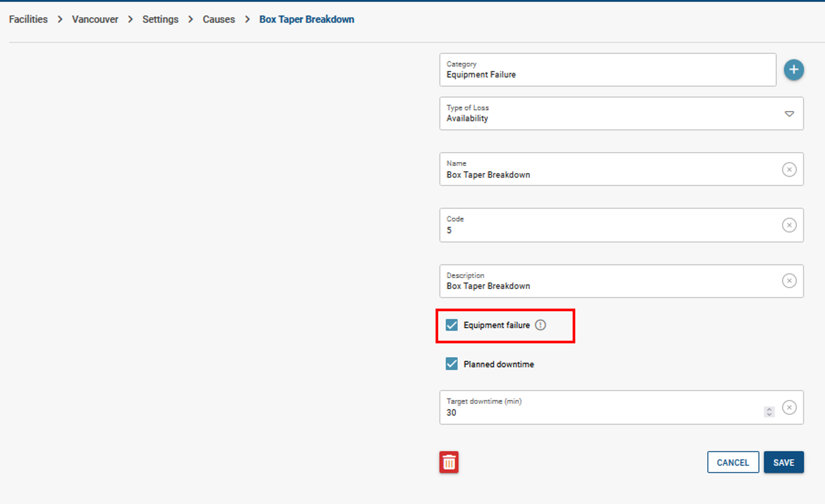Clear the Description field with its X icon

tap(789, 281)
